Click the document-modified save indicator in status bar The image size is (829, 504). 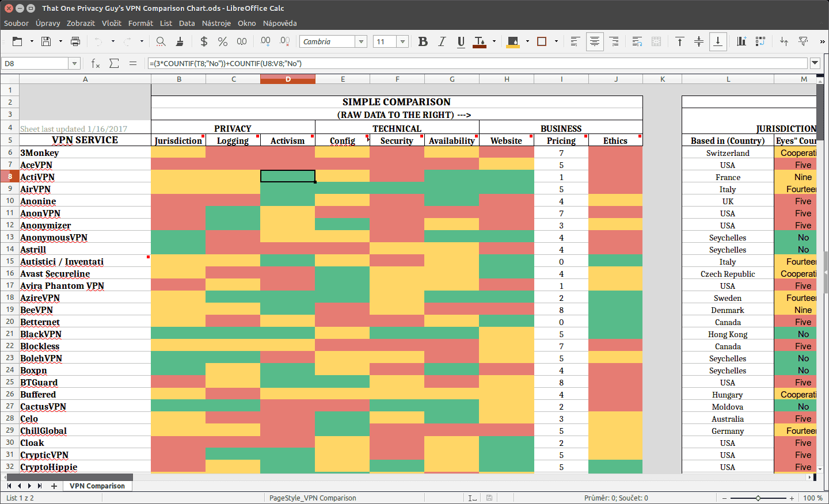click(489, 498)
